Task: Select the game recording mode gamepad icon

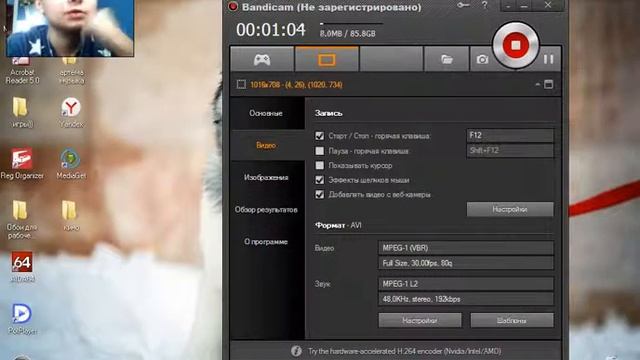Action: 262,60
